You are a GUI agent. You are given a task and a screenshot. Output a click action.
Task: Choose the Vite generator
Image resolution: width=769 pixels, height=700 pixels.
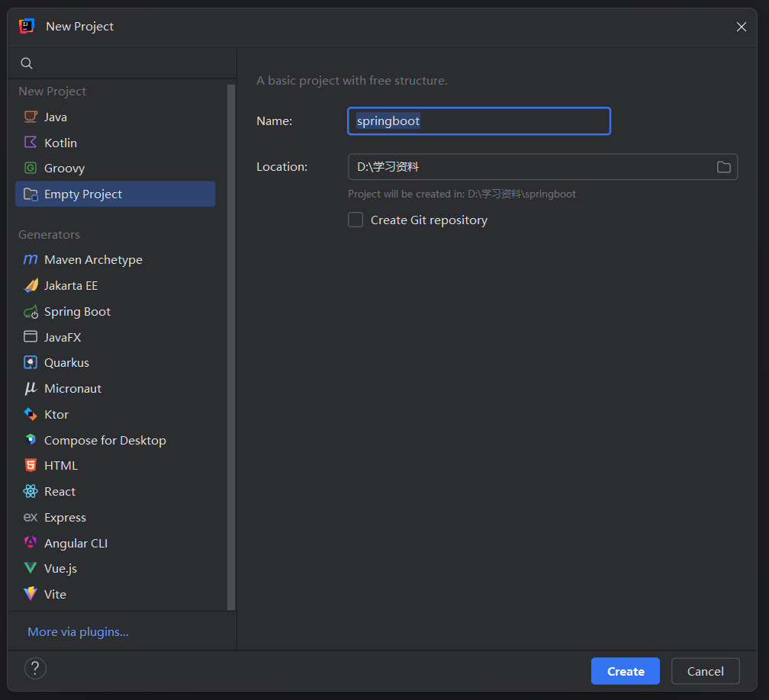pos(115,594)
